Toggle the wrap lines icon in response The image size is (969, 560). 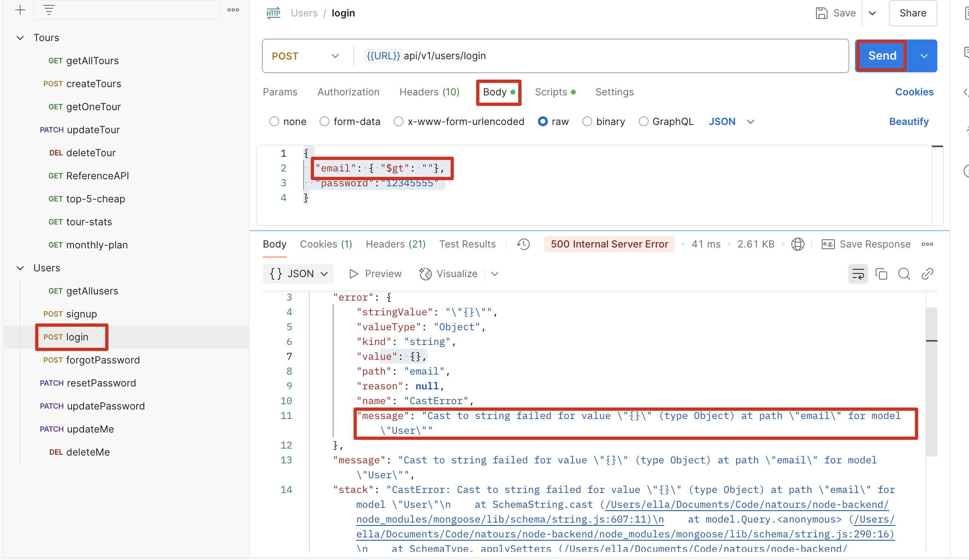pos(858,274)
